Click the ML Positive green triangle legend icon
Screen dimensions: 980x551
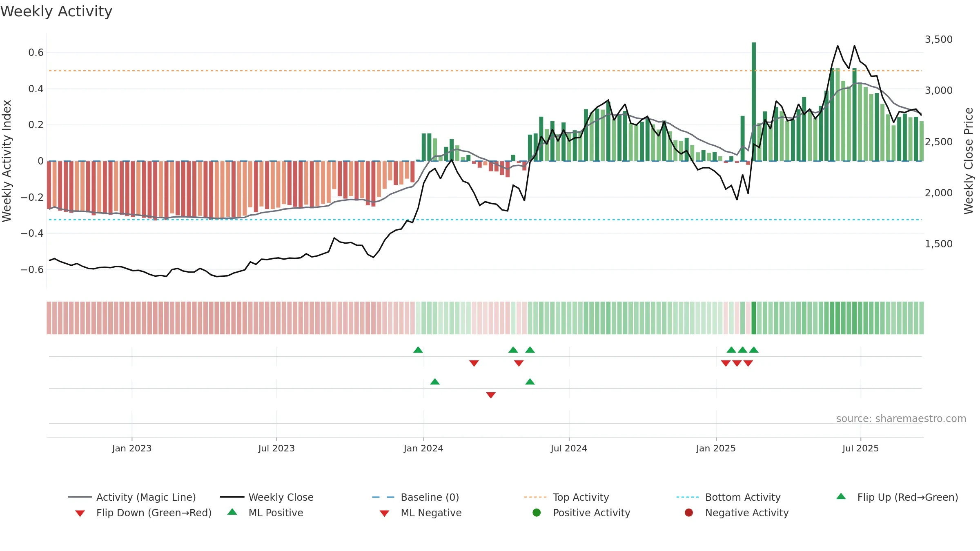click(x=232, y=512)
